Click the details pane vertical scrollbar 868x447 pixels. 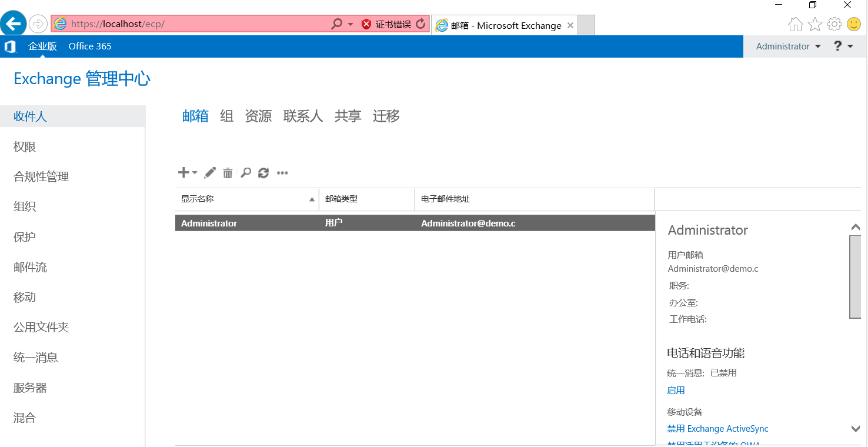pyautogui.click(x=855, y=276)
